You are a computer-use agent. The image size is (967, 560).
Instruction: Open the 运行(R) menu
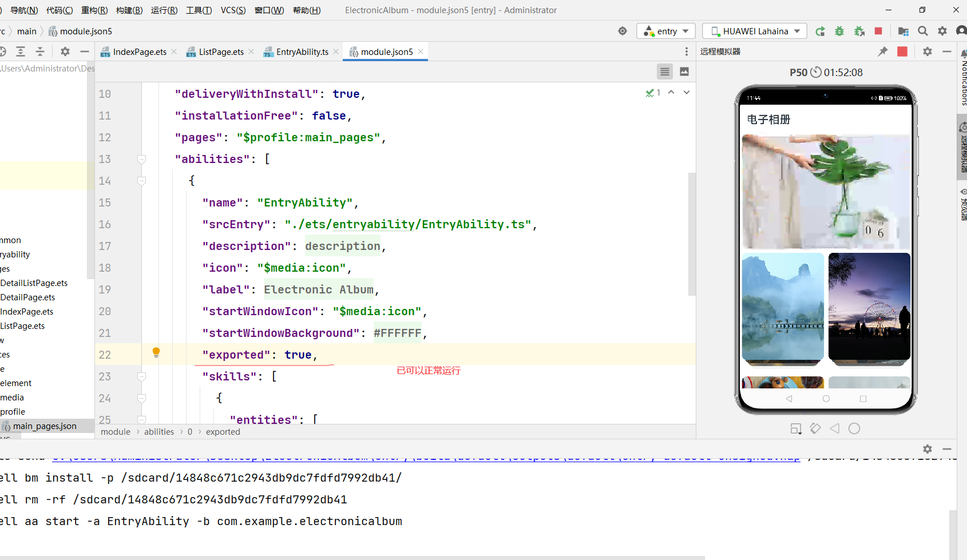pos(164,10)
